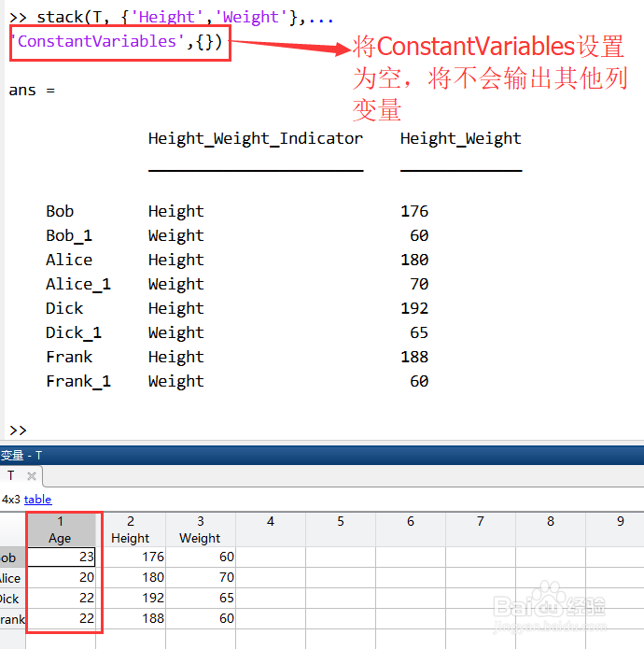The height and width of the screenshot is (649, 644).
Task: Click Height cell 192 in variable editor
Action: click(131, 598)
